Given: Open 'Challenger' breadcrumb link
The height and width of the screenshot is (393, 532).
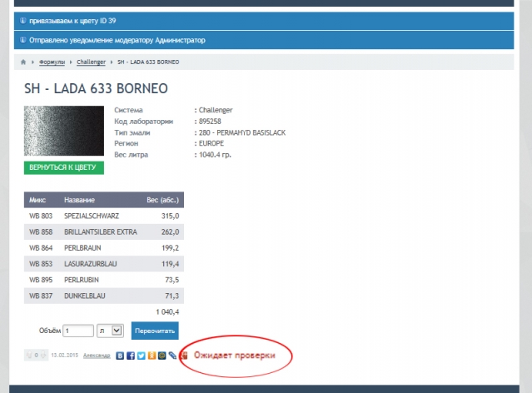Looking at the screenshot, I should (x=91, y=62).
